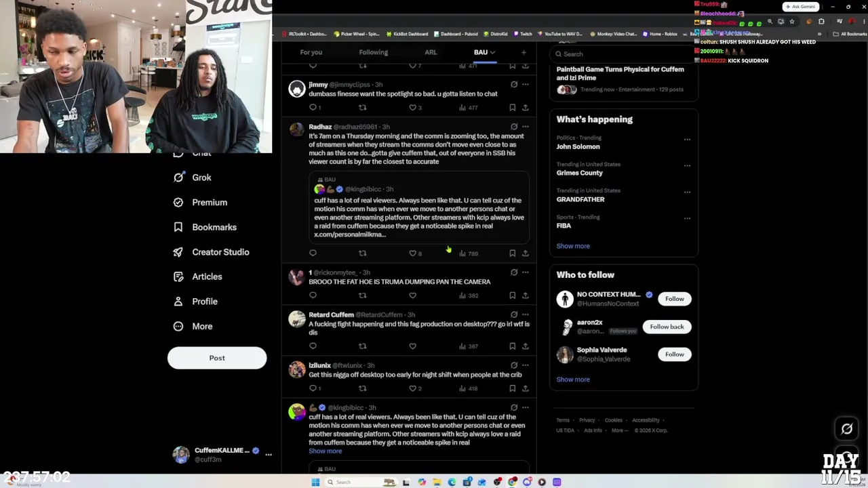This screenshot has height=488, width=868.
Task: Open the Privacy footer link
Action: [587, 420]
